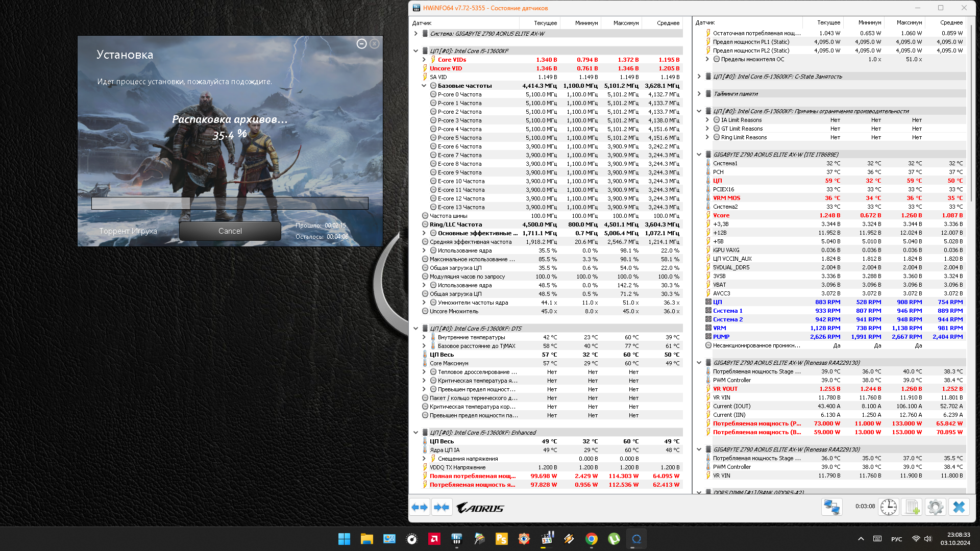Open Google Chrome from the taskbar
Screen dimensions: 980x551
click(591, 539)
